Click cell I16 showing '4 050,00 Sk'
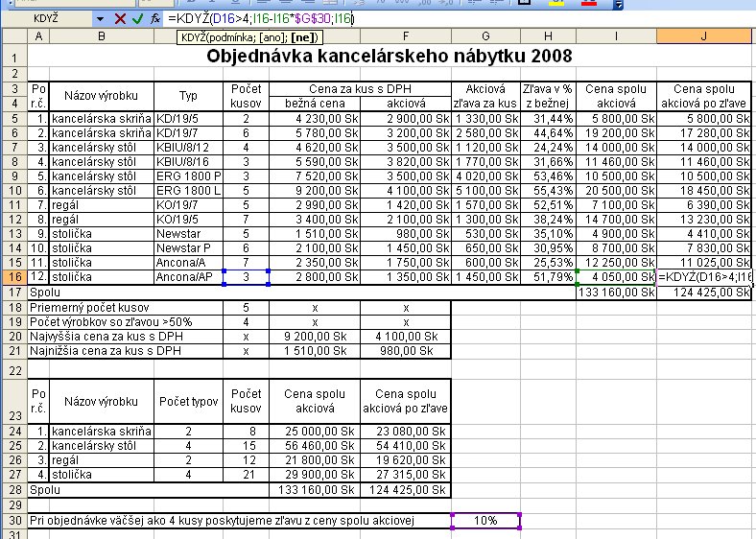The height and width of the screenshot is (539, 756). pos(616,277)
